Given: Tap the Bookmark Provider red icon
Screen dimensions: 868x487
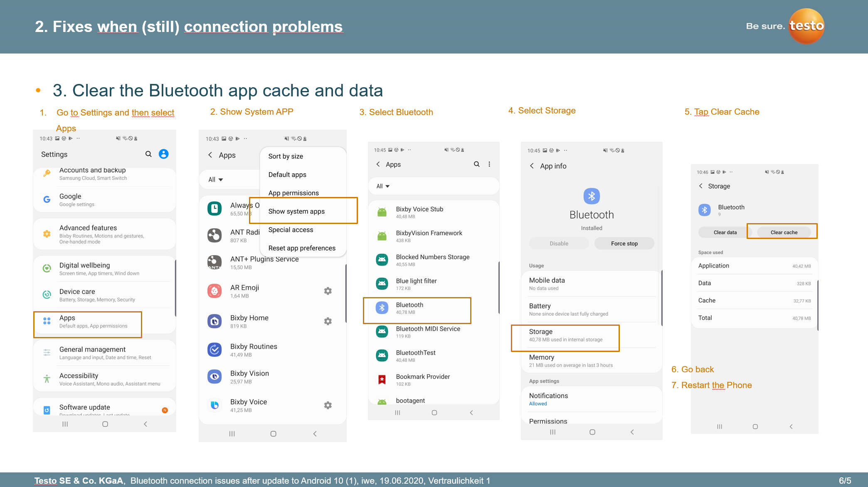Looking at the screenshot, I should tap(382, 379).
